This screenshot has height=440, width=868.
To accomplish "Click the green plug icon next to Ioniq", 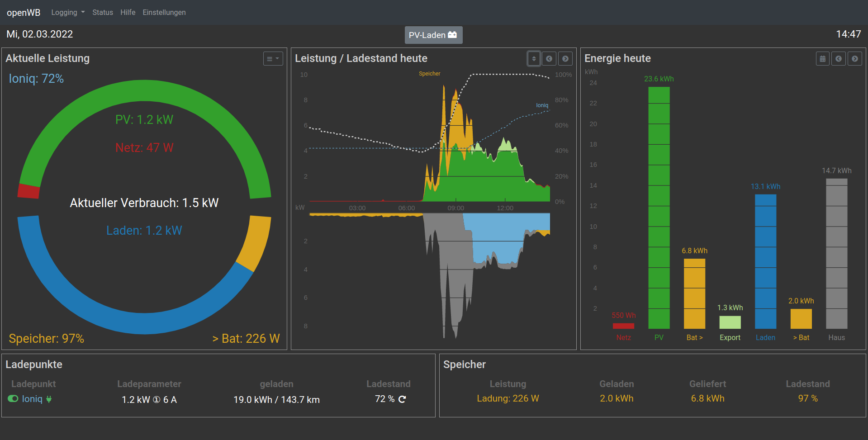I will tap(49, 399).
